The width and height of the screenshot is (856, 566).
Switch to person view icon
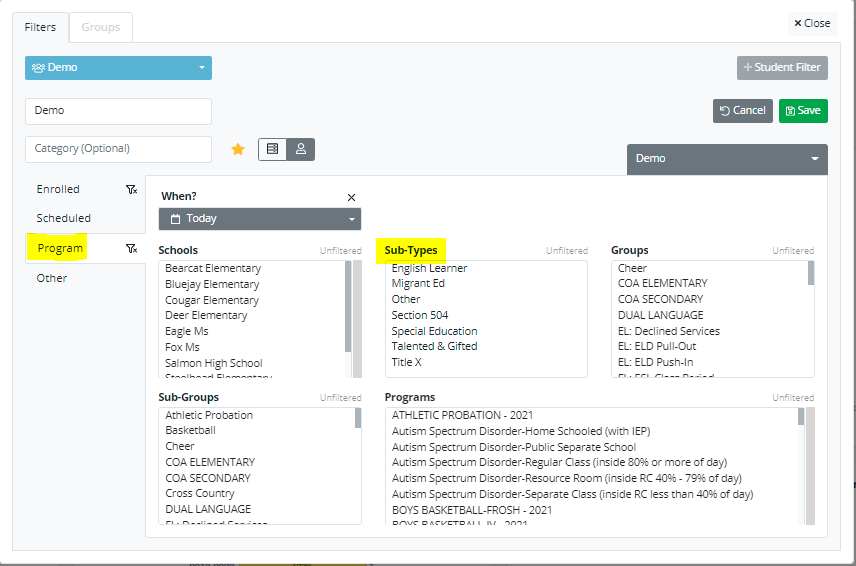tap(300, 149)
